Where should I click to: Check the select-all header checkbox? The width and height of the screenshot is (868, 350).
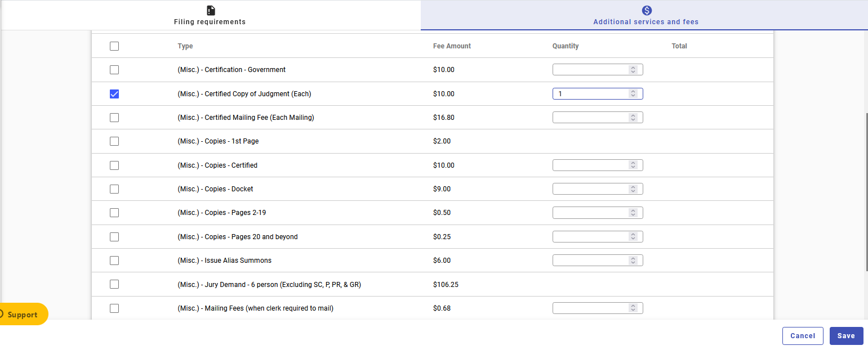tap(114, 46)
